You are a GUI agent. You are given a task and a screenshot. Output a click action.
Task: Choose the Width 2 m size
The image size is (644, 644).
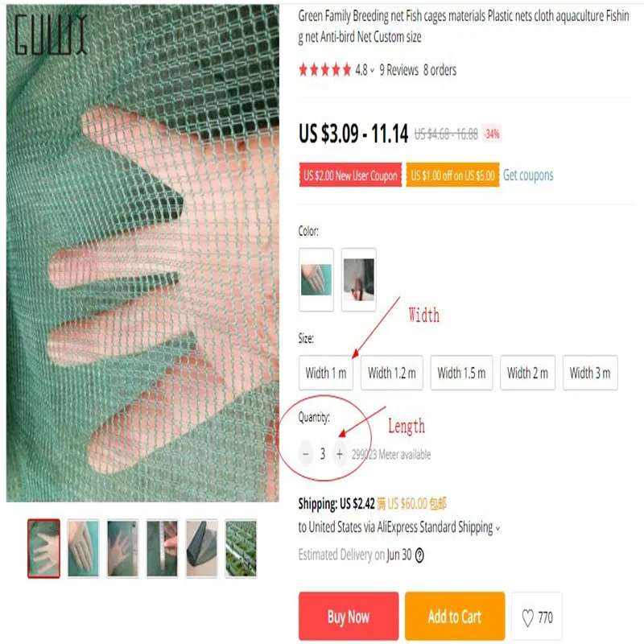pyautogui.click(x=528, y=373)
